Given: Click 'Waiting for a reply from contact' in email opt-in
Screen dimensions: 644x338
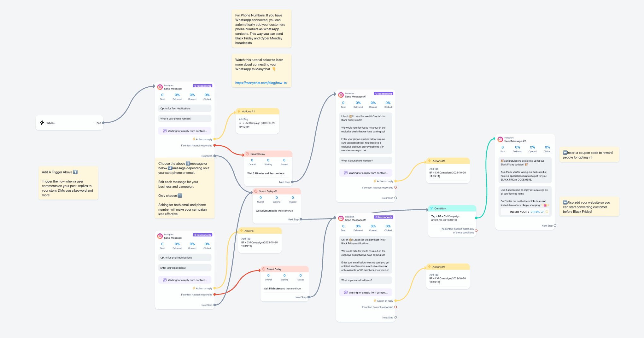Looking at the screenshot, I should pyautogui.click(x=184, y=280).
